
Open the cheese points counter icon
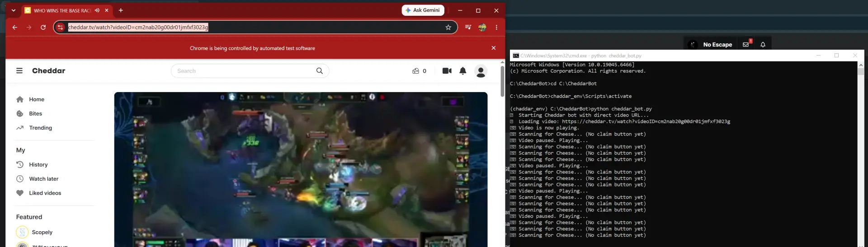[x=416, y=71]
